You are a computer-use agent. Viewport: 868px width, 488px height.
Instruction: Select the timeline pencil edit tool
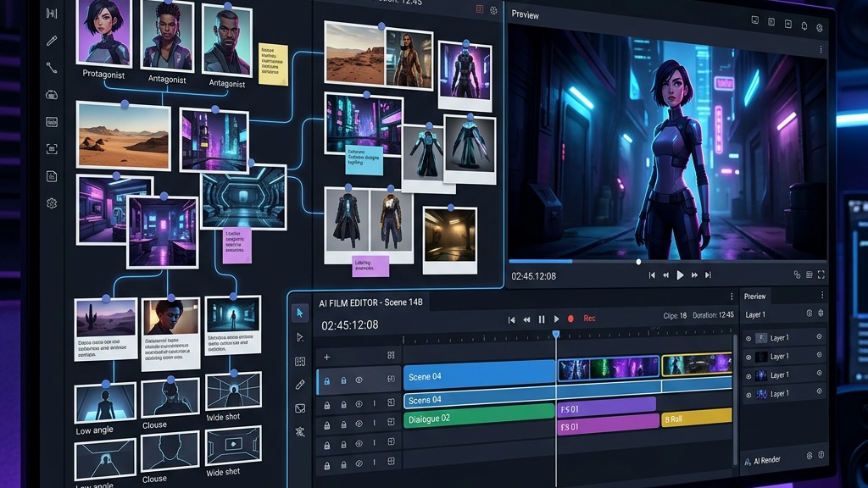coord(300,385)
